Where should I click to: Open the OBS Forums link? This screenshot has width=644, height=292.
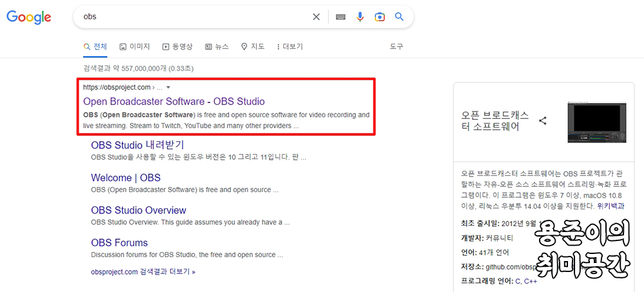click(x=120, y=242)
